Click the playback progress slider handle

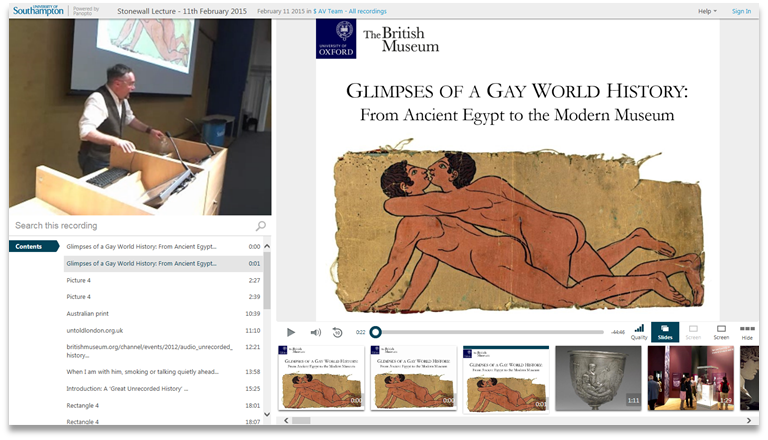pos(375,332)
